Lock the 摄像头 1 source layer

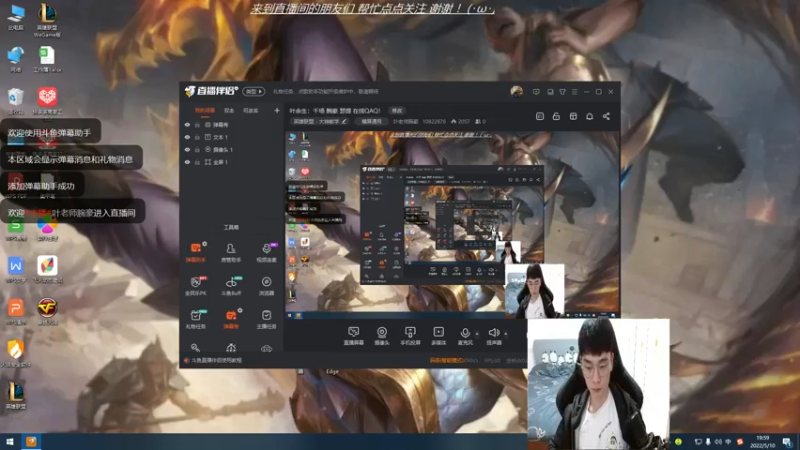click(x=197, y=149)
